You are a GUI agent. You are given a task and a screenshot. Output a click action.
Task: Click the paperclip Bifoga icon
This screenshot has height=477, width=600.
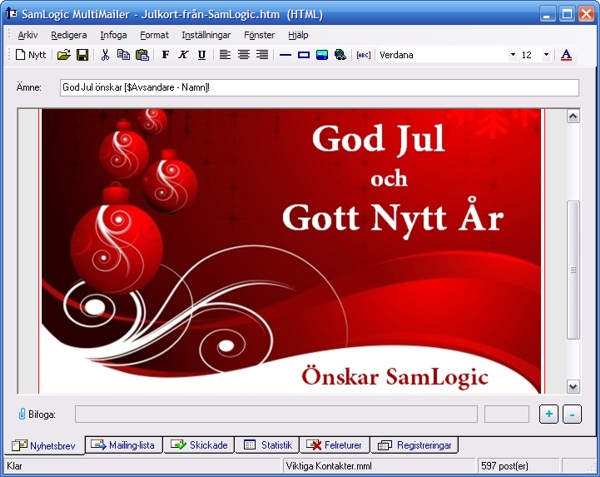(22, 414)
